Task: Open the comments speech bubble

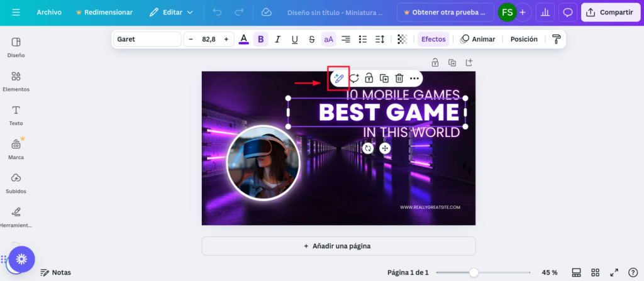Action: (x=568, y=13)
